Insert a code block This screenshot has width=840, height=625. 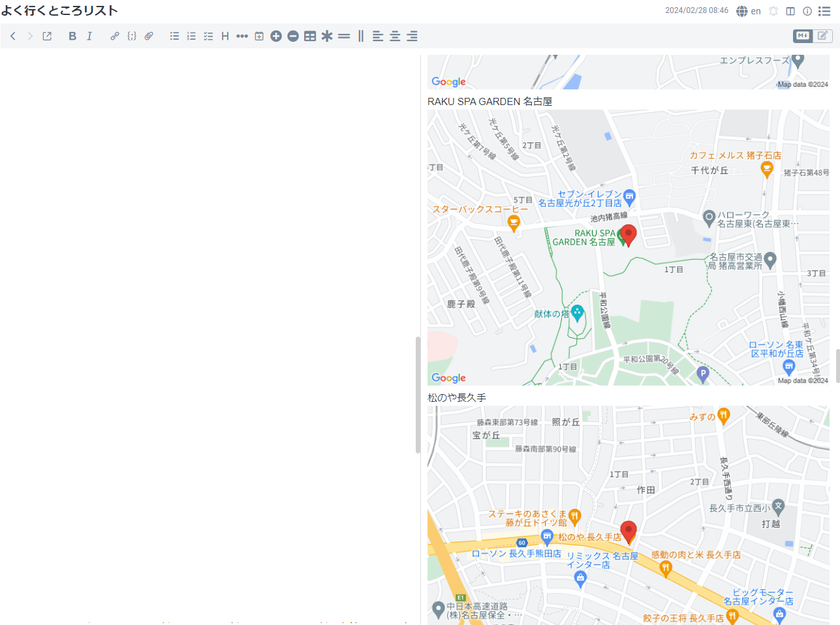pyautogui.click(x=132, y=36)
